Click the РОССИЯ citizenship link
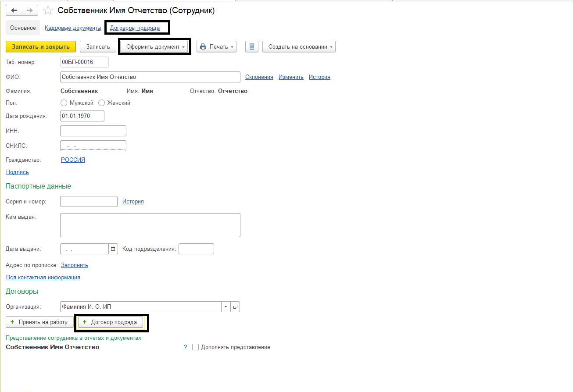Screen dimensions: 573x392 point(73,160)
